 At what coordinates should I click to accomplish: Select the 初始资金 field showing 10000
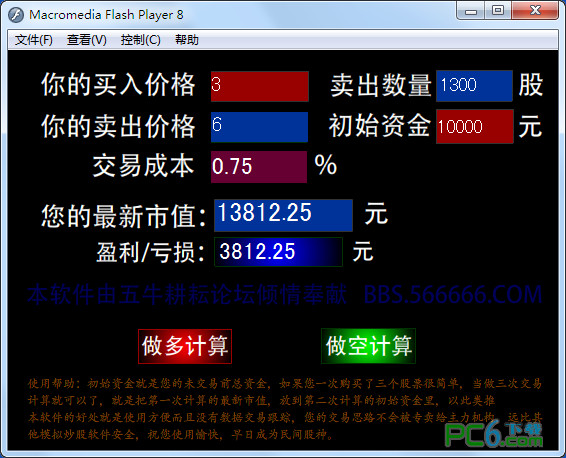(x=475, y=127)
